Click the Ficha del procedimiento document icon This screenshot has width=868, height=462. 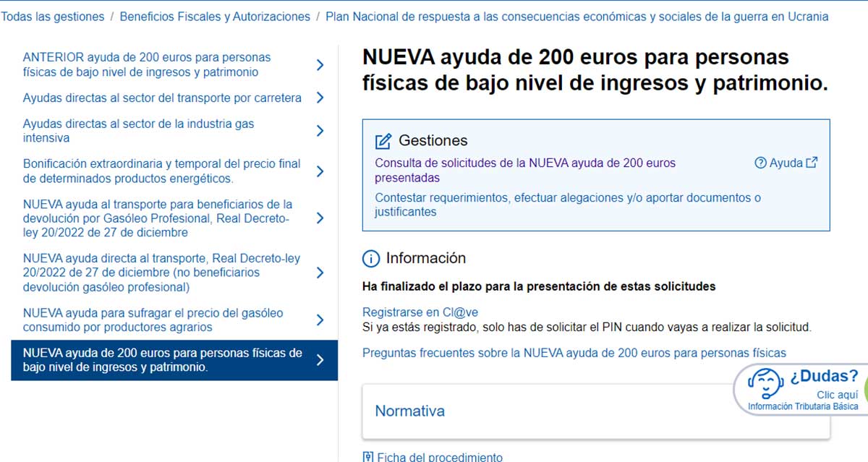[368, 457]
